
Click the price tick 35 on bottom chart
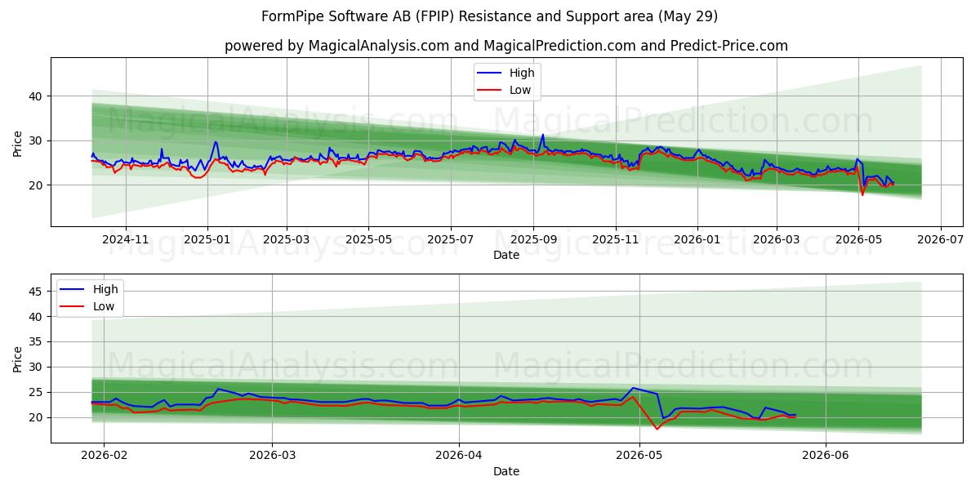[38, 342]
